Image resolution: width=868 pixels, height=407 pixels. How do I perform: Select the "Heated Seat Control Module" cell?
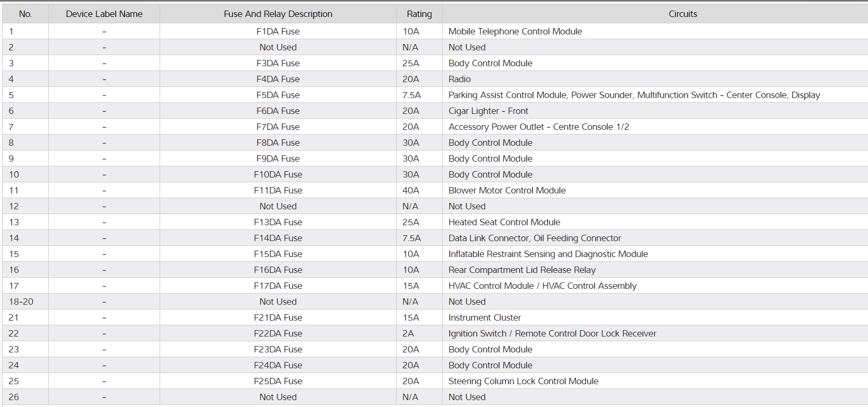pos(504,223)
